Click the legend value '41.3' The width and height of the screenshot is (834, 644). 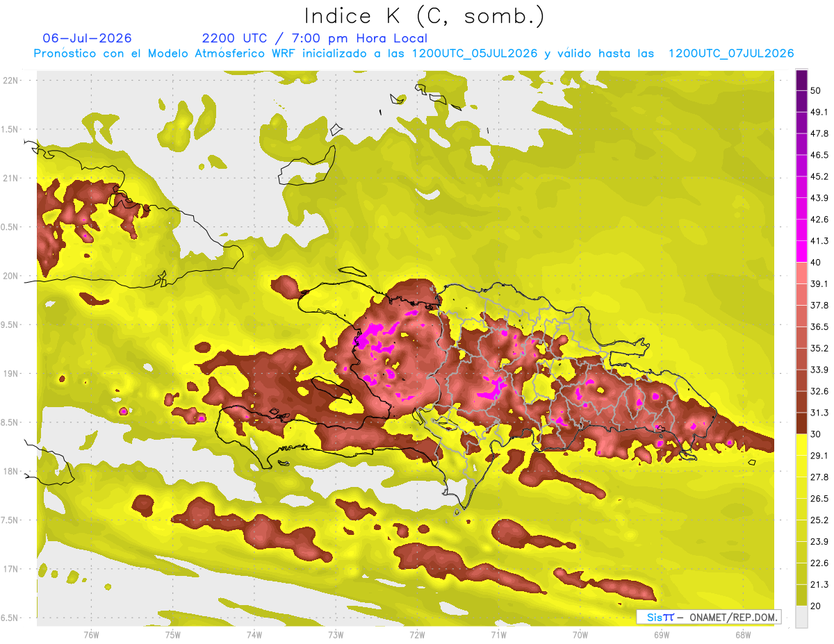(x=819, y=241)
